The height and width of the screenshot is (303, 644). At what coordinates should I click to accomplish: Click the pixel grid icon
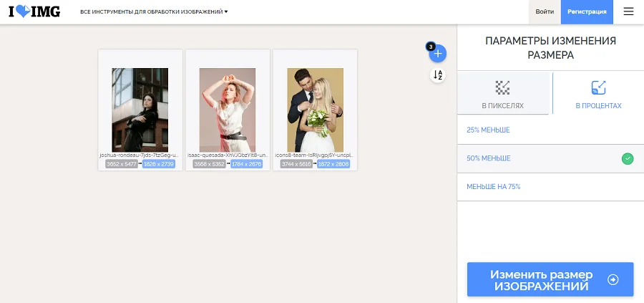point(503,87)
